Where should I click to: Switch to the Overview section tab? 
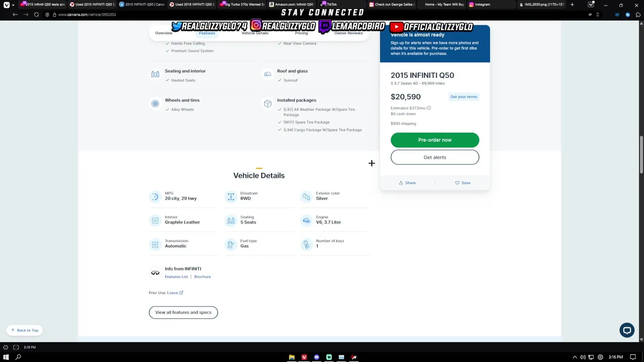coord(164,33)
